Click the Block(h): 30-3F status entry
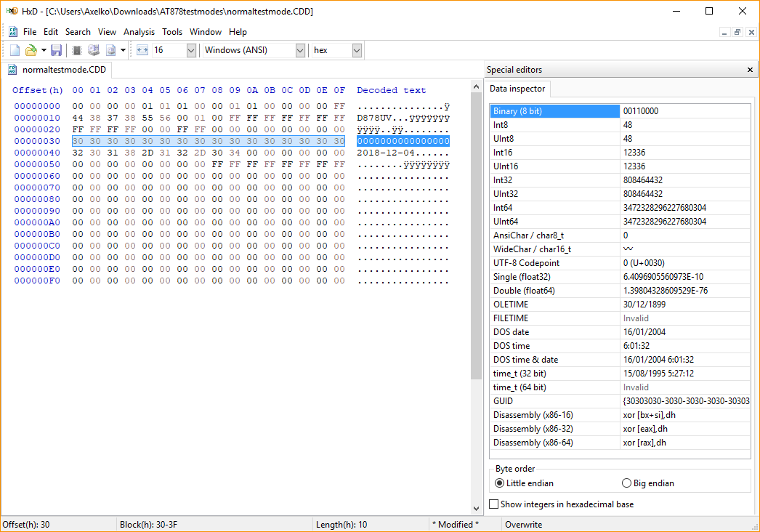 (x=148, y=525)
